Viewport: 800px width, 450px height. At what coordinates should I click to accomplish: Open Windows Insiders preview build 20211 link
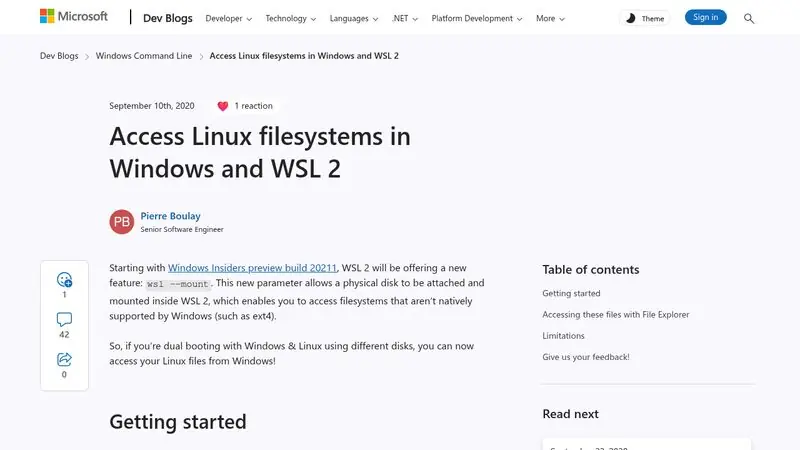[253, 268]
